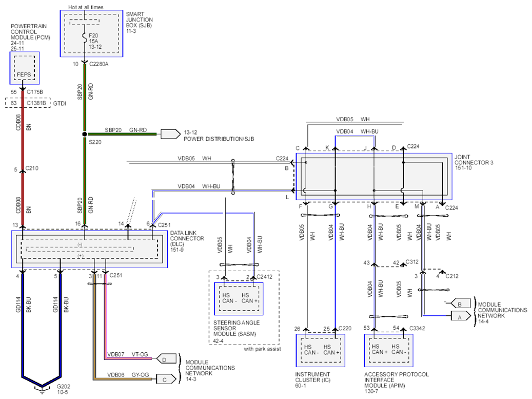
Task: Click the S220 splice dot
Action: (85, 135)
